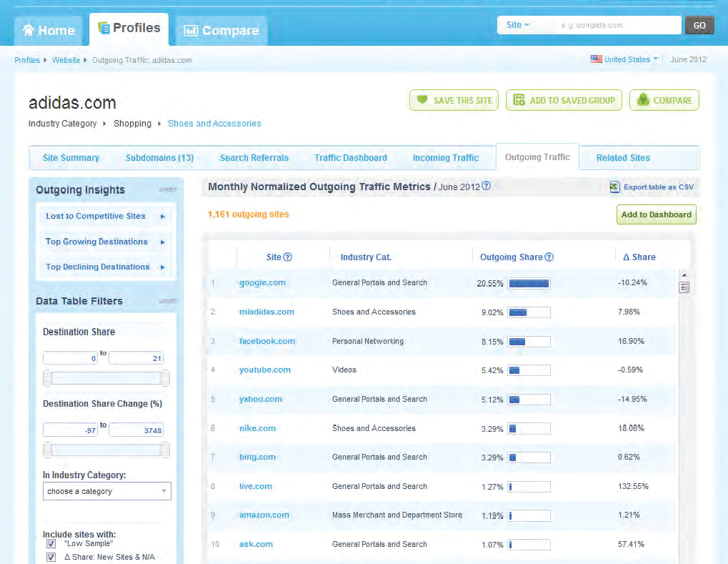
Task: Open the Search Referrals tab
Action: click(x=254, y=158)
